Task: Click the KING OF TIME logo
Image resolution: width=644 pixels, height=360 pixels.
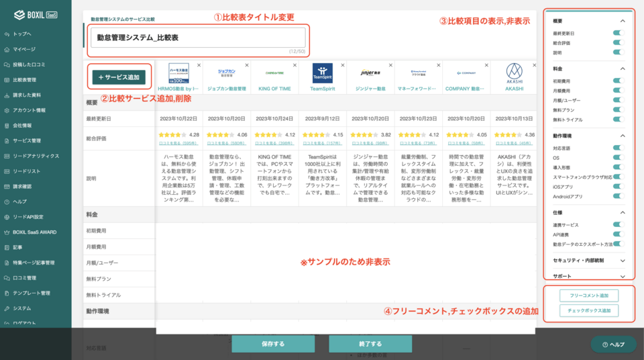Action: pyautogui.click(x=274, y=73)
